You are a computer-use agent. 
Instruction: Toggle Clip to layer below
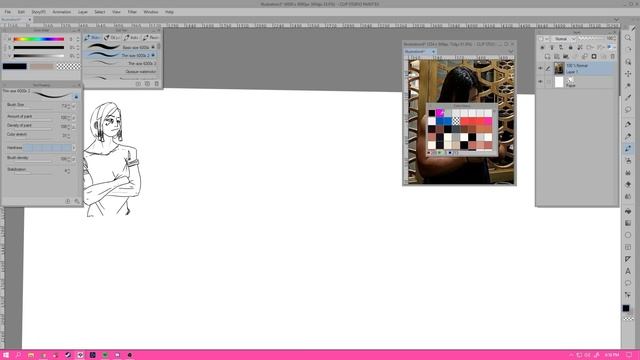[542, 47]
